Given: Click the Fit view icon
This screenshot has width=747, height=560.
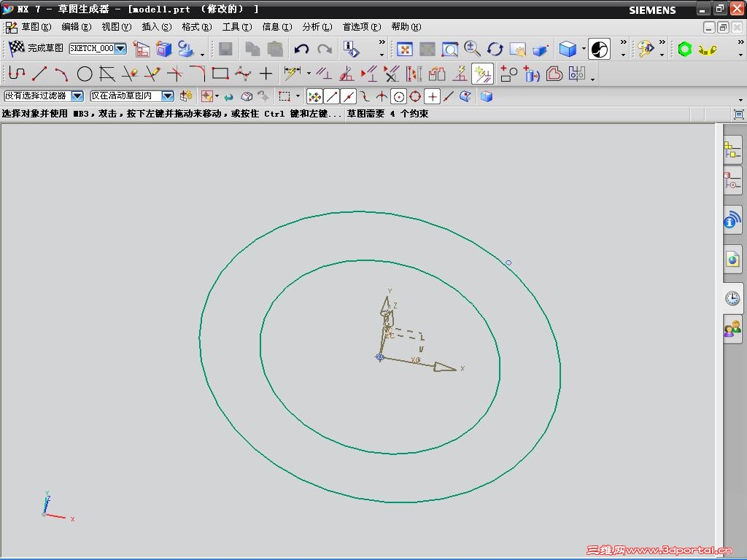Looking at the screenshot, I should (404, 49).
